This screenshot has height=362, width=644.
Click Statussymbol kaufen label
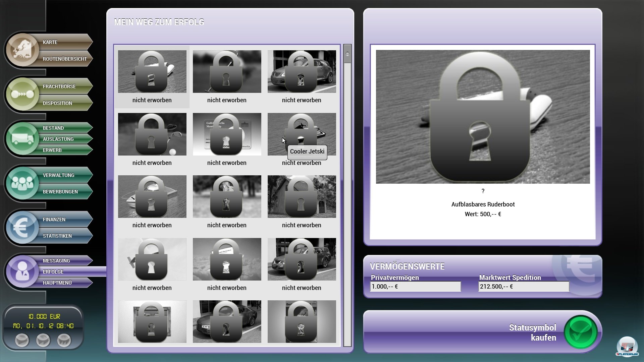click(532, 332)
